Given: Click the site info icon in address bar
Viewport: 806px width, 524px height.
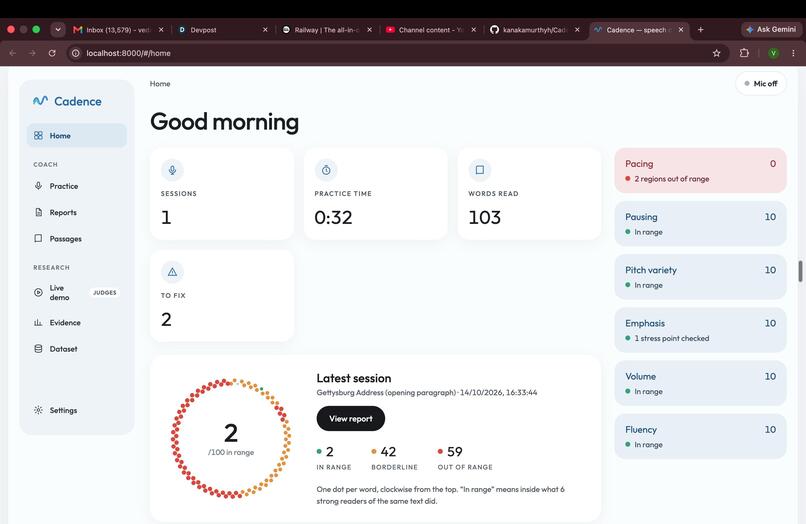Looking at the screenshot, I should pos(76,53).
